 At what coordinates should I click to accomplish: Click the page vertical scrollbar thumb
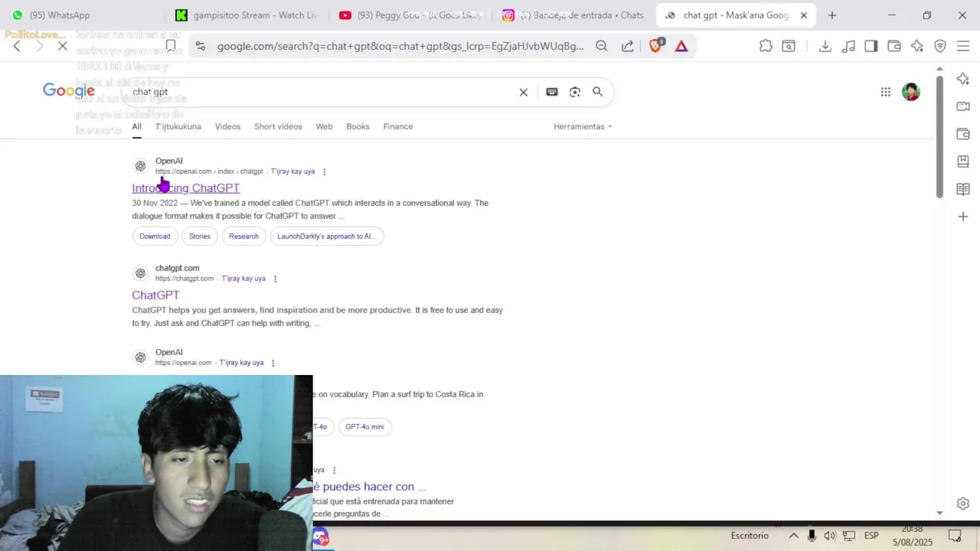tap(939, 136)
